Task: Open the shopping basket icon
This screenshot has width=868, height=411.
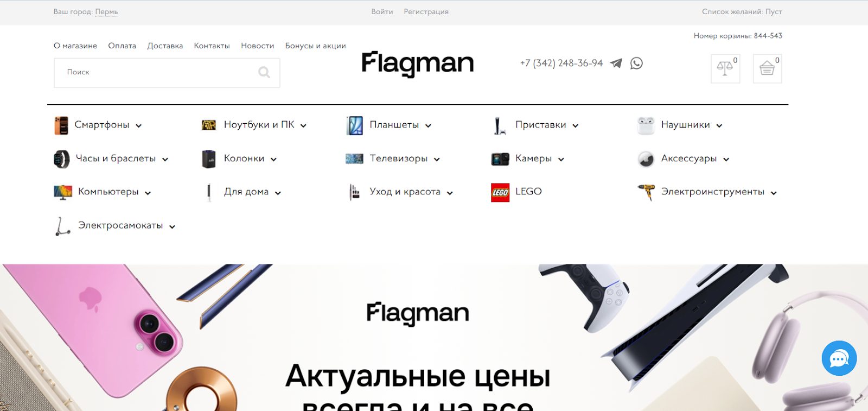Action: (767, 68)
